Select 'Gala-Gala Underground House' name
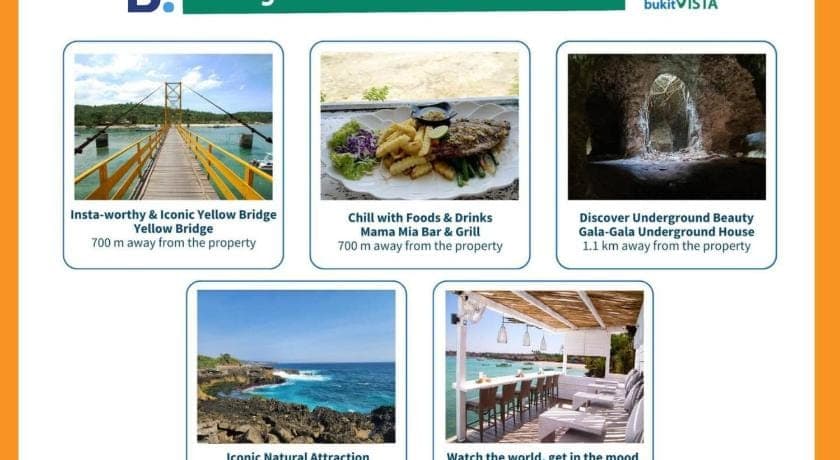 pos(666,232)
